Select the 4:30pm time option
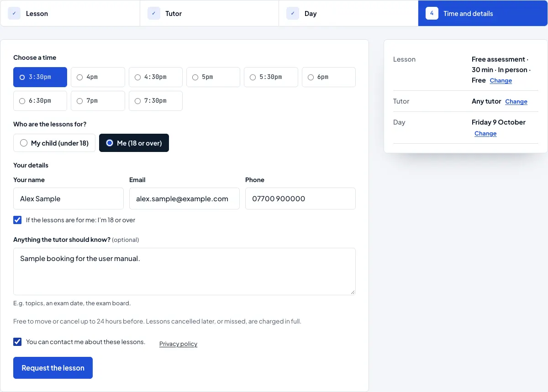Screen dimensions: 548x392 [x=156, y=77]
